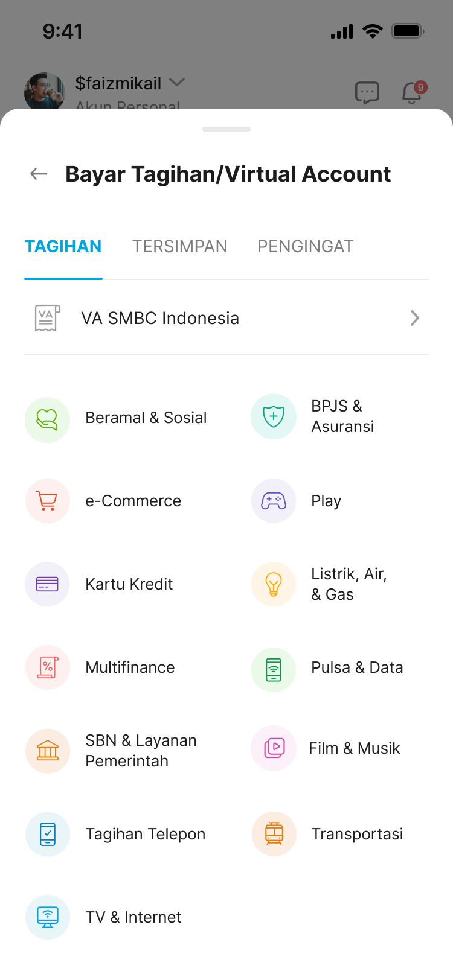Open VA SMBC Indonesia chevron arrow
The image size is (453, 980).
click(x=414, y=318)
